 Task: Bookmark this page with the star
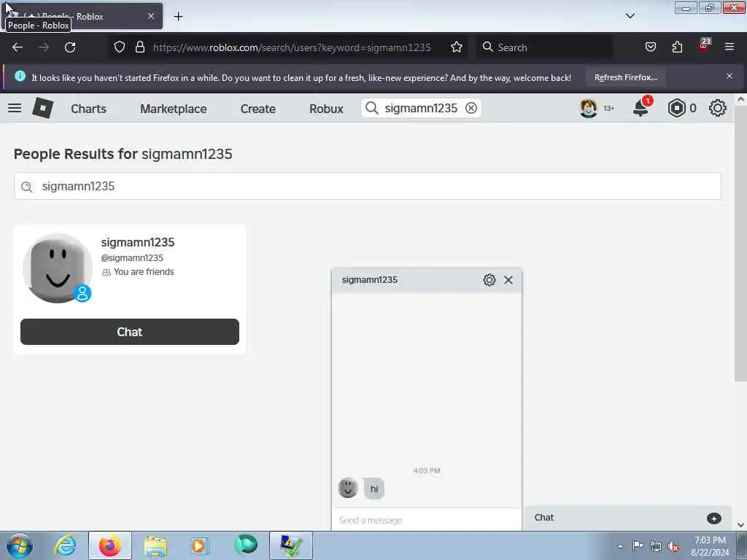point(457,47)
